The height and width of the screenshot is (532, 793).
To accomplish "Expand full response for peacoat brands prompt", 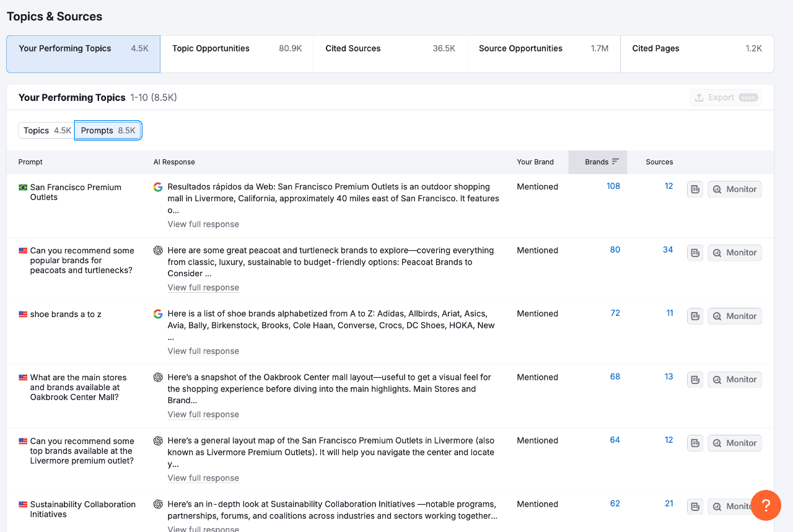I will (203, 288).
